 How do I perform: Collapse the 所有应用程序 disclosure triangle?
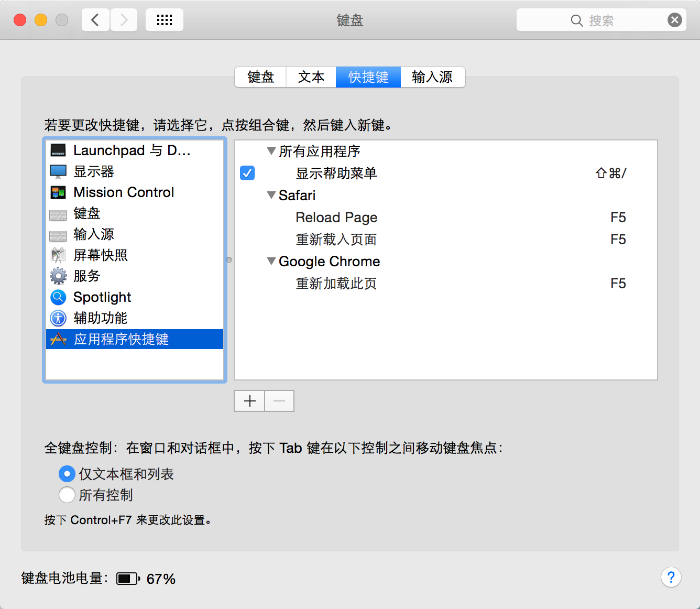(x=271, y=151)
